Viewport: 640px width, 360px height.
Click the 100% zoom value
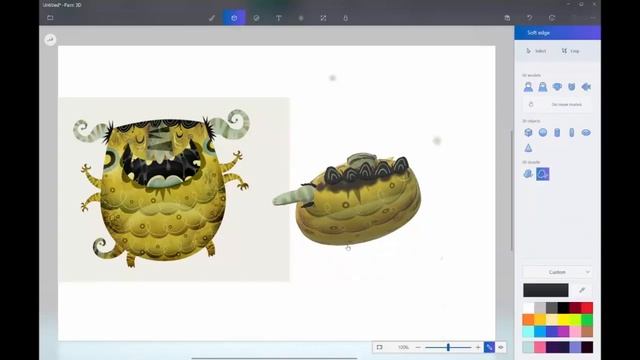pos(403,347)
